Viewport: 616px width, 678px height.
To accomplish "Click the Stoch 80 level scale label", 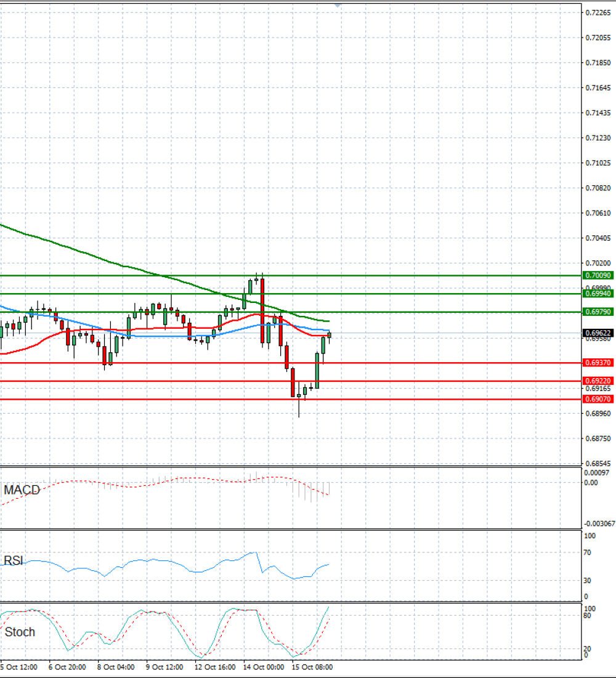I will coord(587,616).
